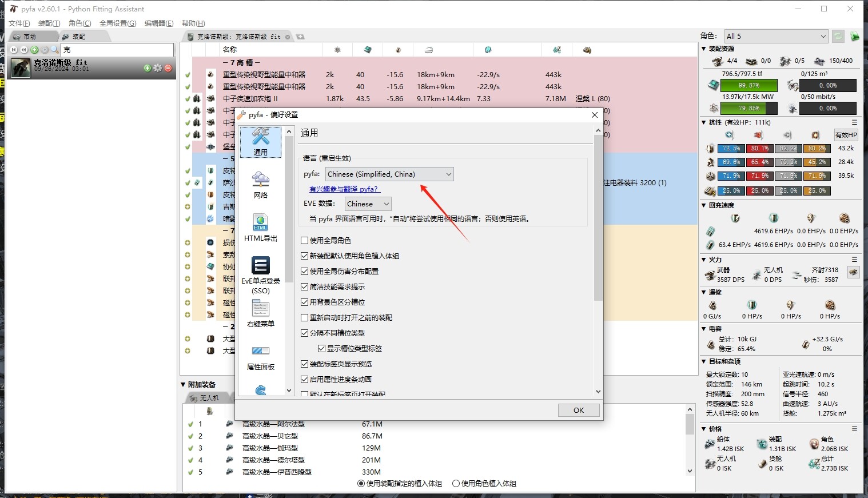
Task: Enable the 使用全局角色 checkbox
Action: (305, 241)
